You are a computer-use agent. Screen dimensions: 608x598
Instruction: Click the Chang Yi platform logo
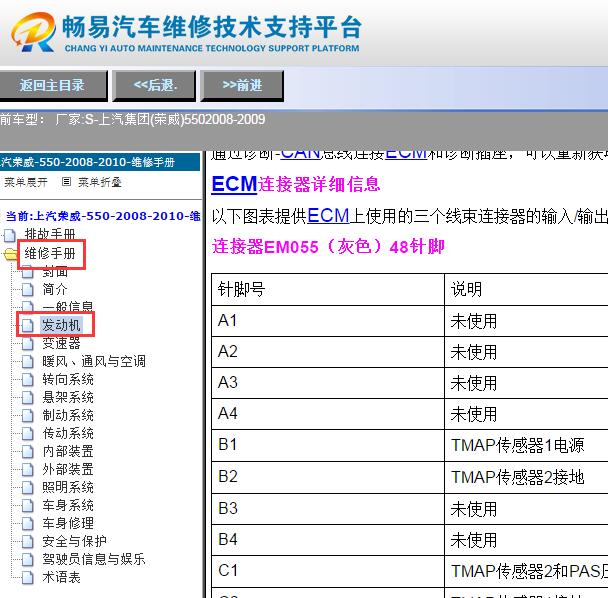(33, 32)
